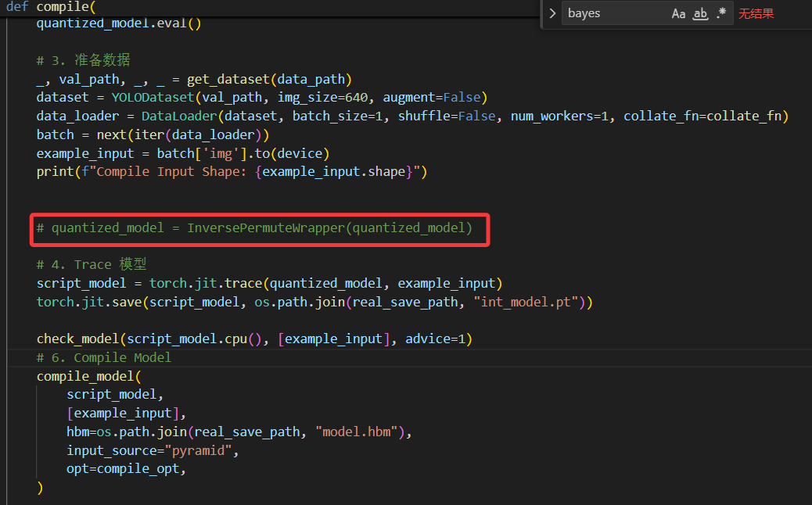Click the red no-results message
812x505 pixels.
pos(756,13)
